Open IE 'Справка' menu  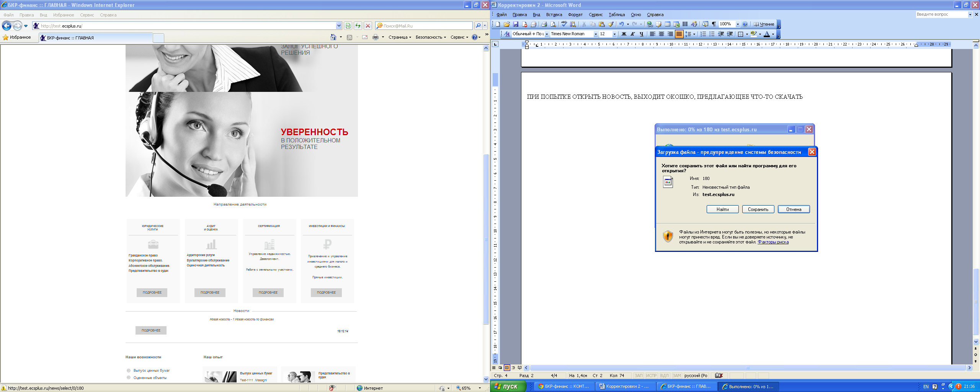pyautogui.click(x=108, y=15)
